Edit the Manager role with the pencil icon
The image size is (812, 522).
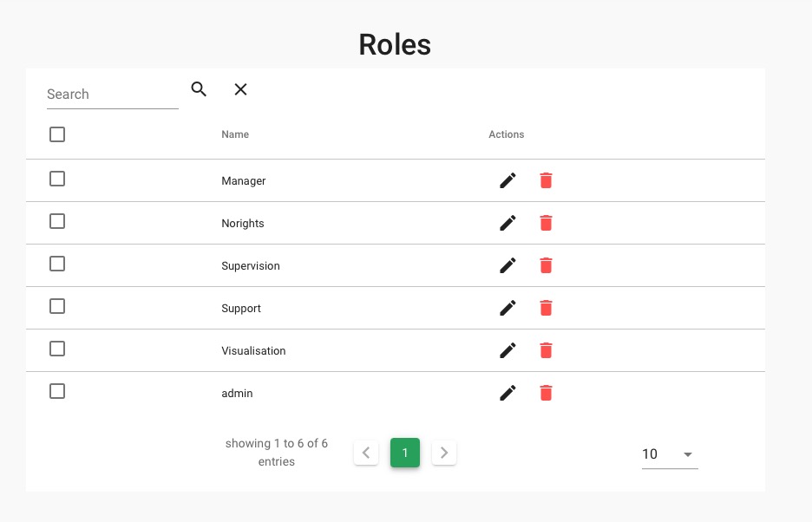point(507,180)
